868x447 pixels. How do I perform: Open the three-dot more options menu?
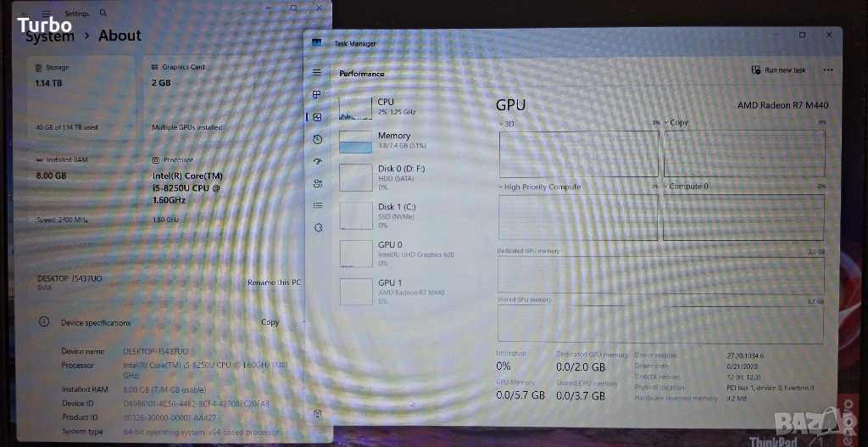coord(827,70)
